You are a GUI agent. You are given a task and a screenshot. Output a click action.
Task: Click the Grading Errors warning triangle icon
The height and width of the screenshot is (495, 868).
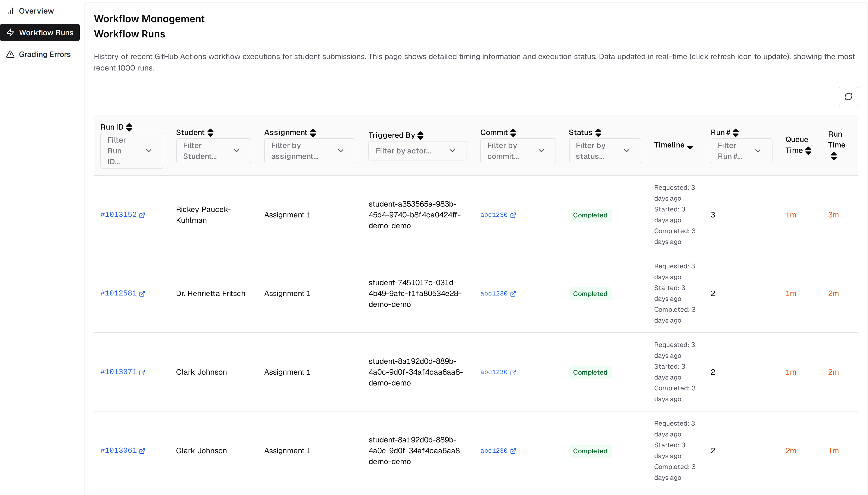point(11,54)
